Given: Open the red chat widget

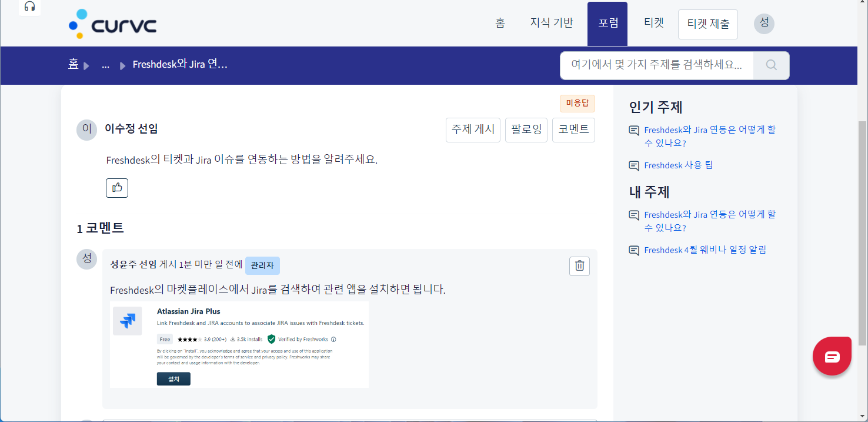Looking at the screenshot, I should coord(832,355).
